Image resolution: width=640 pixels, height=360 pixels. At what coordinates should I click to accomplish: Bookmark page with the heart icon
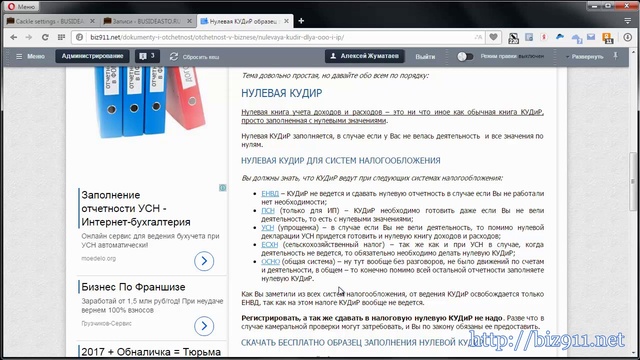coord(493,37)
